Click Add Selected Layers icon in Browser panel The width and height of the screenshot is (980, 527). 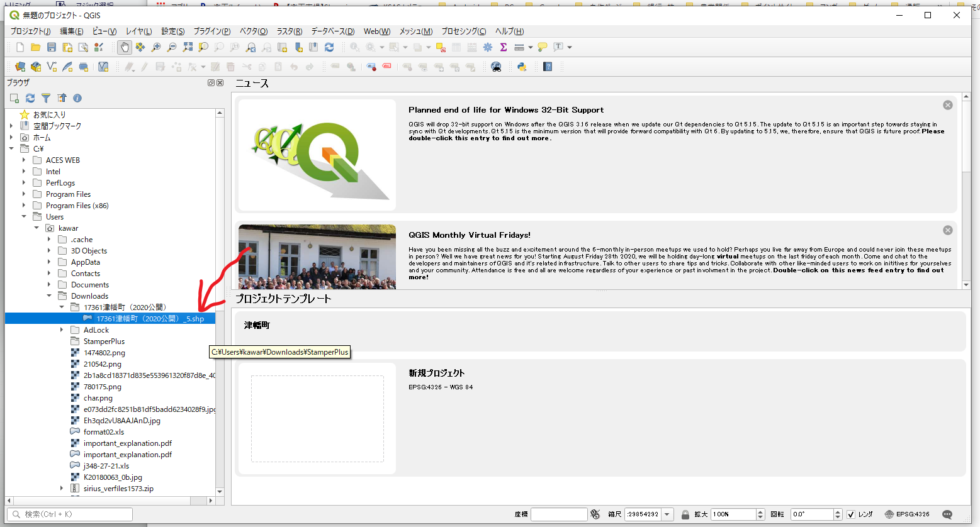[x=14, y=98]
